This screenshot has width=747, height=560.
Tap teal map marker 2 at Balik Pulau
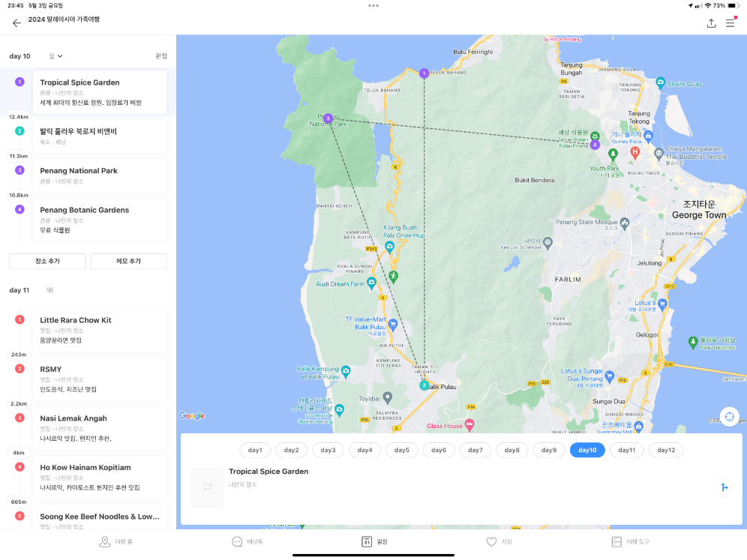424,385
